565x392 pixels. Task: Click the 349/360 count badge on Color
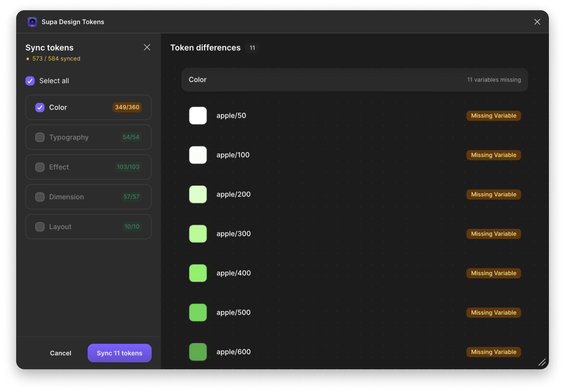pos(127,108)
